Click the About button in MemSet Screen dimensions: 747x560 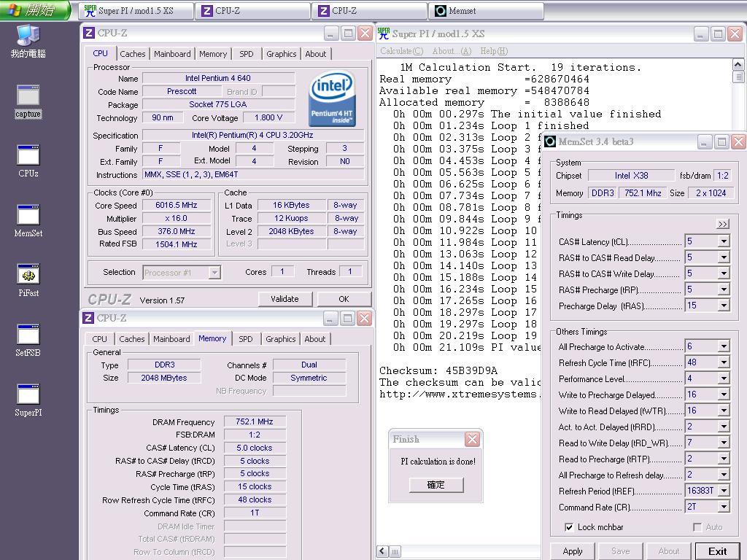click(669, 551)
